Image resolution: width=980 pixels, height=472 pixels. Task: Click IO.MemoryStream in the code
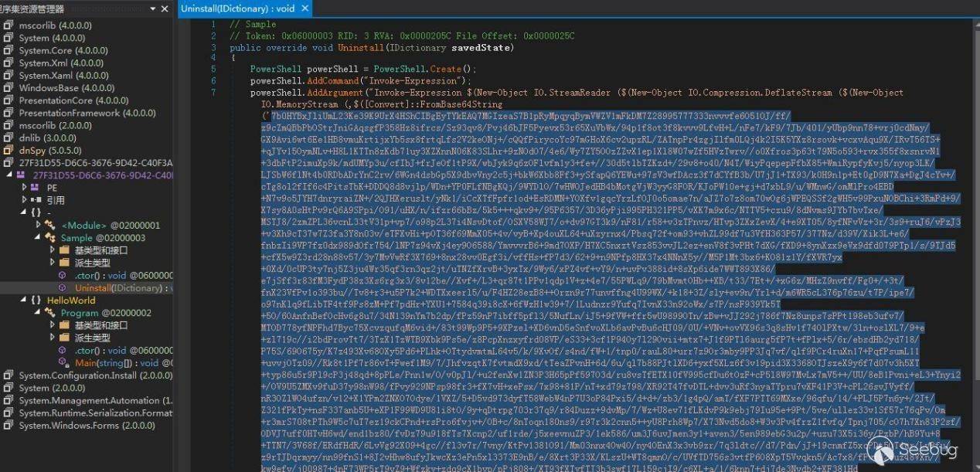pyautogui.click(x=300, y=104)
